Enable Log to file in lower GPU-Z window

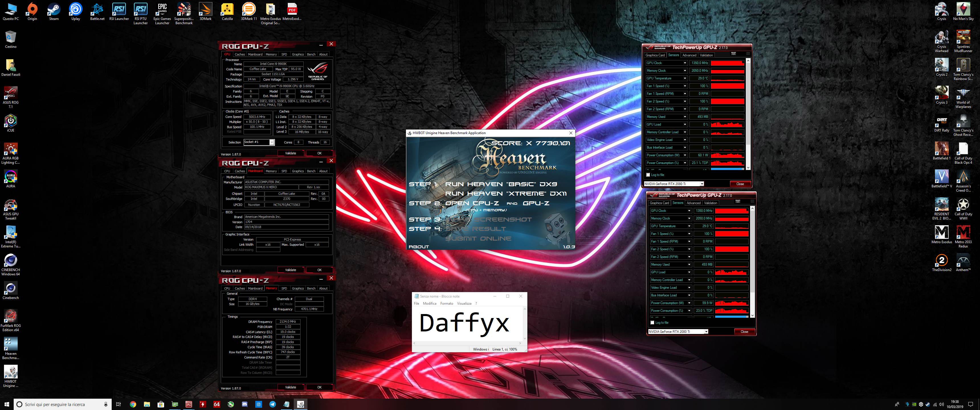click(652, 323)
